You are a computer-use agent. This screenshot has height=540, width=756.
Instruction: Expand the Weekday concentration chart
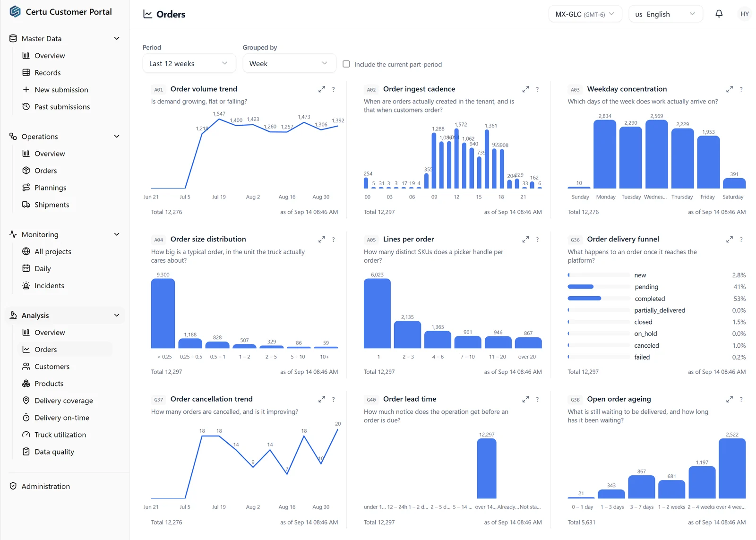pos(730,89)
